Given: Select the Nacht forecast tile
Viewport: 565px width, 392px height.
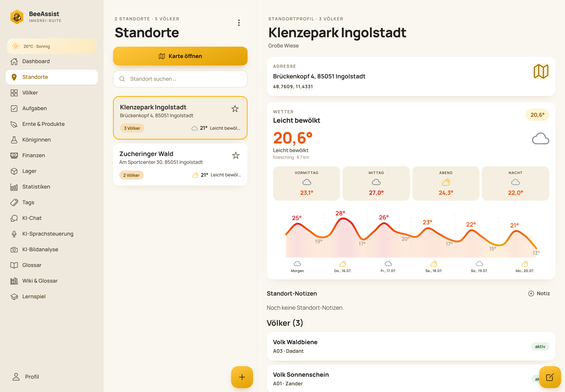Looking at the screenshot, I should 516,183.
